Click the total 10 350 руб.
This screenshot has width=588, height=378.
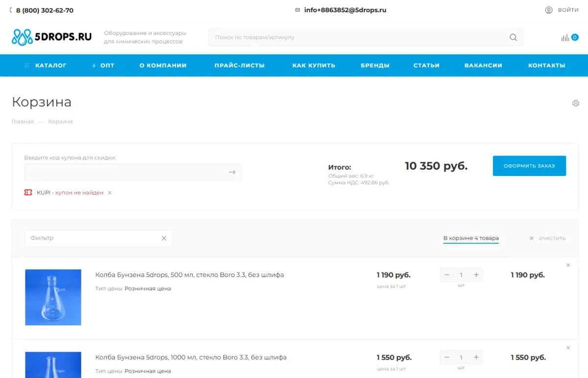(436, 166)
